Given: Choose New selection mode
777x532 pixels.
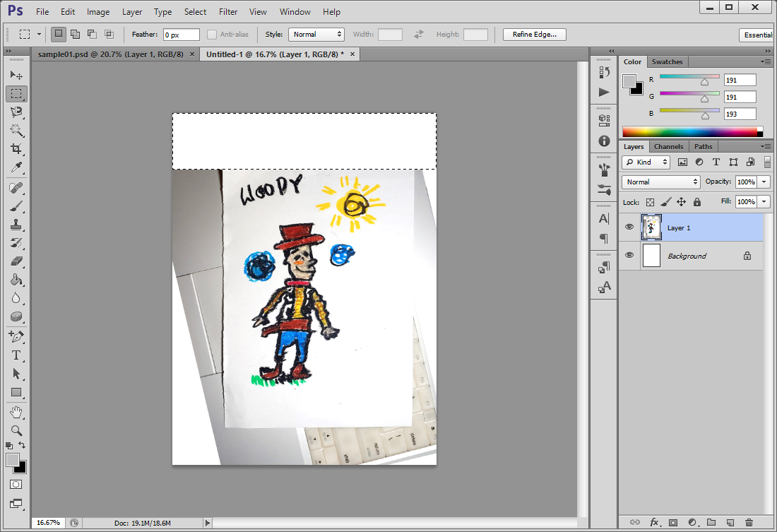Looking at the screenshot, I should (x=59, y=34).
